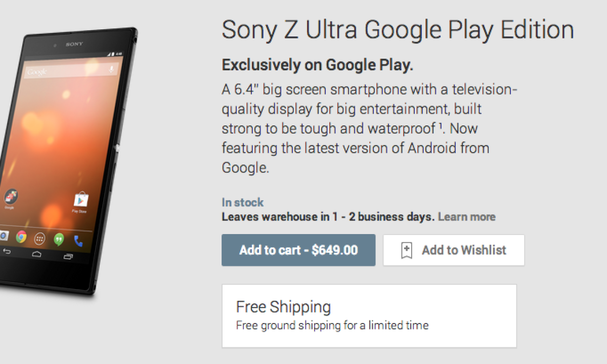The height and width of the screenshot is (364, 607).
Task: Click the partially visible camera icon in dock
Action: pos(3,235)
